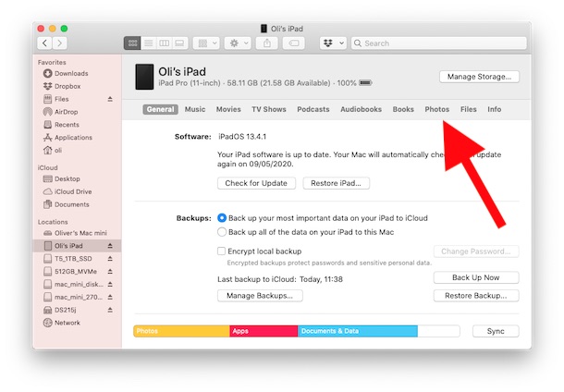Go back with the left chevron button

pyautogui.click(x=44, y=43)
